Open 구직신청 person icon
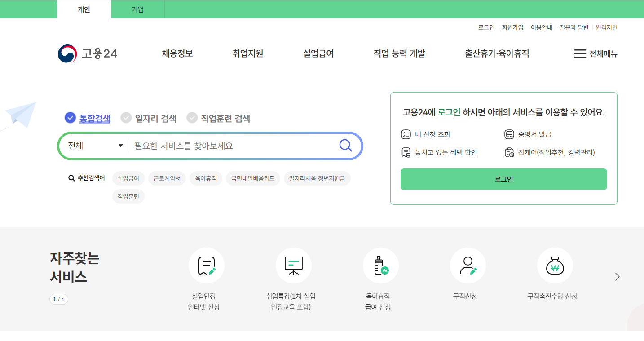This screenshot has width=644, height=341. click(x=468, y=266)
